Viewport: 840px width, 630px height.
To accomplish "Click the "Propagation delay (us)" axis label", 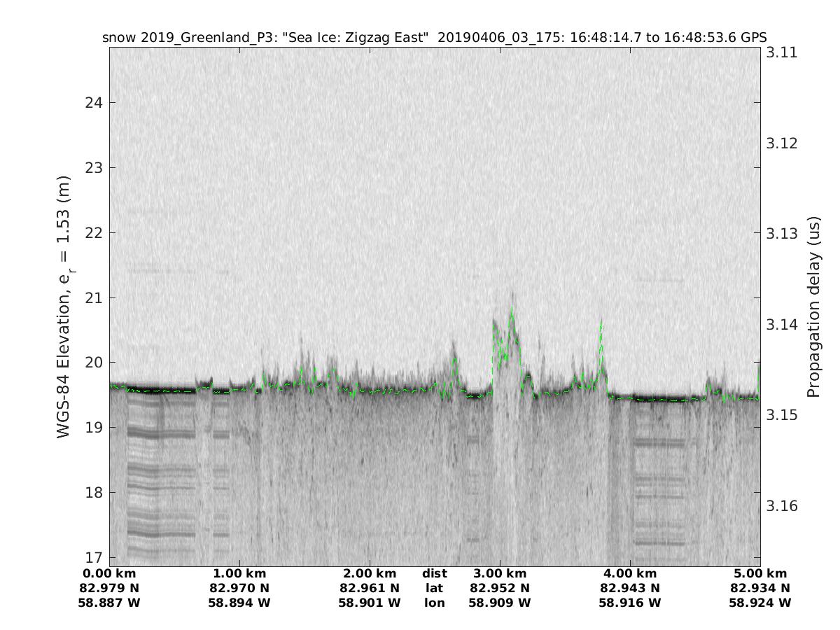I will 813,307.
